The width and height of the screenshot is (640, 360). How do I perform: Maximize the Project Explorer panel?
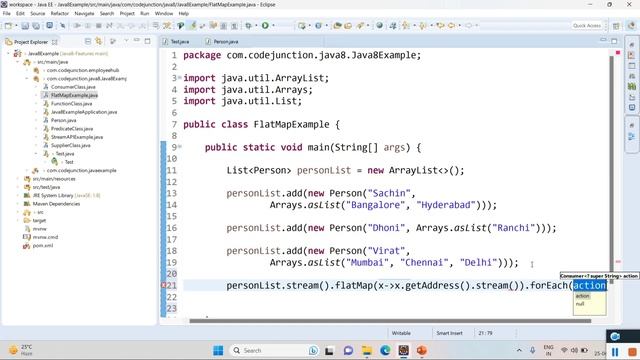(x=147, y=41)
